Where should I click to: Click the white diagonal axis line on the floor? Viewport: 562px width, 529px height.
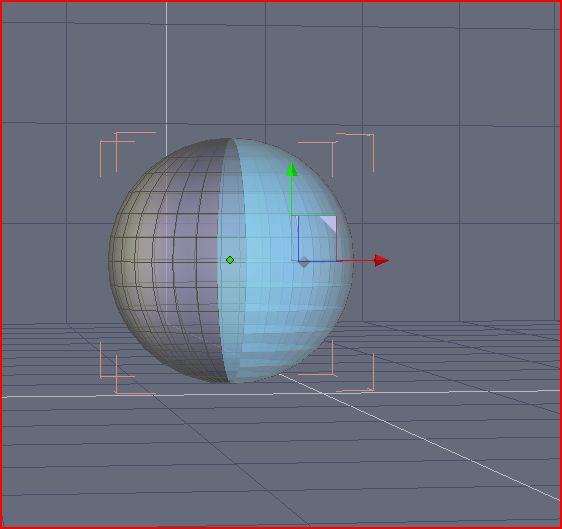pos(419,436)
